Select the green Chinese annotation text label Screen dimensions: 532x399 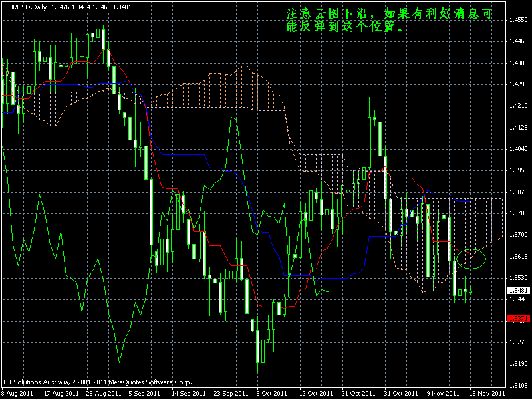tap(389, 21)
